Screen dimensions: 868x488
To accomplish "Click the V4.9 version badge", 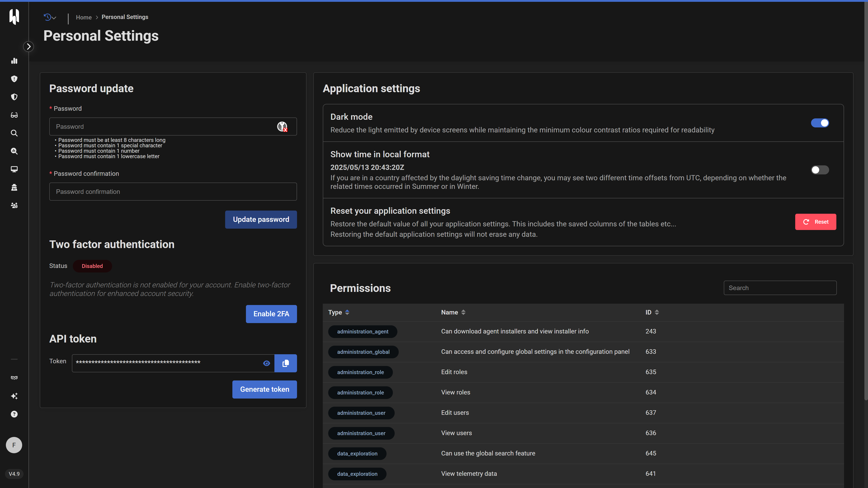I will [14, 474].
